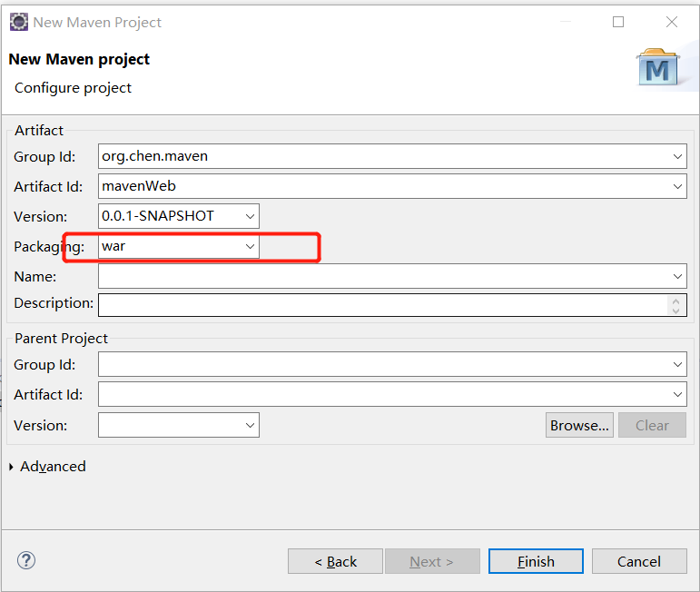700x592 pixels.
Task: Click the disabled Clear button
Action: 652,425
